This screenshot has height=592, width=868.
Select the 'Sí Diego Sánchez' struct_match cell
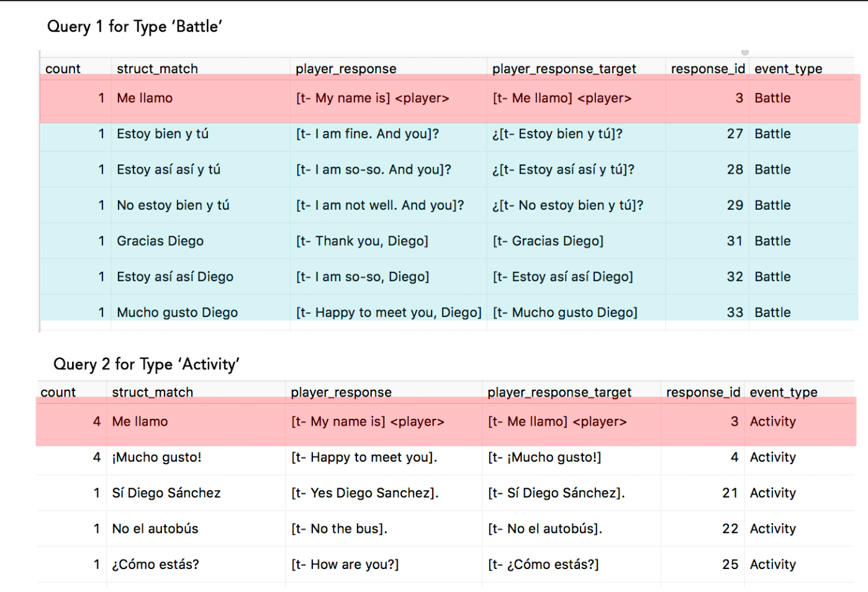click(x=166, y=493)
